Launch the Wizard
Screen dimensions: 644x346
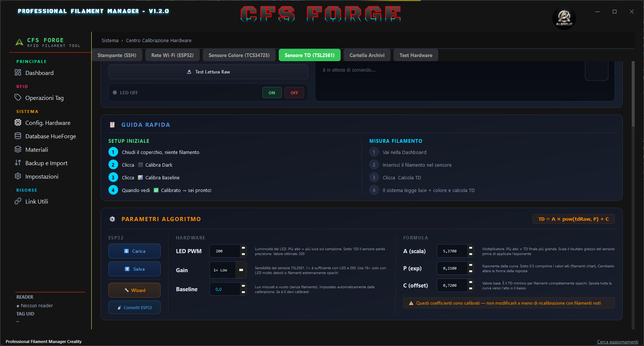click(135, 290)
